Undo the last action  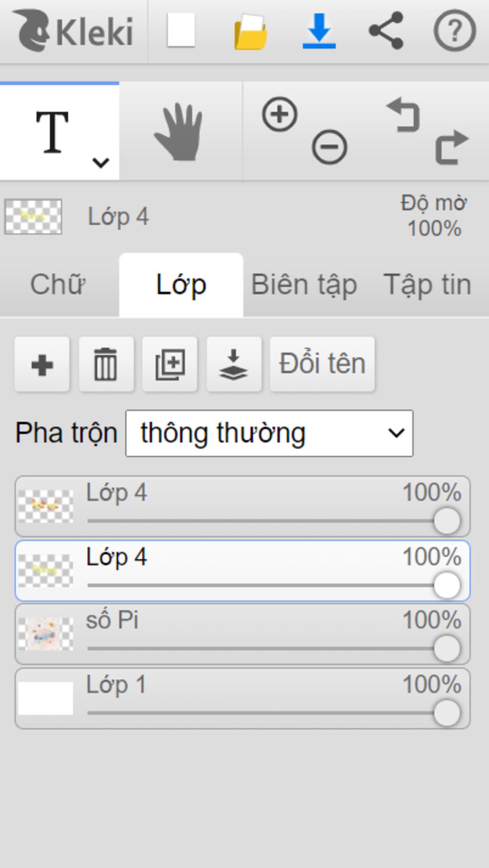click(404, 115)
